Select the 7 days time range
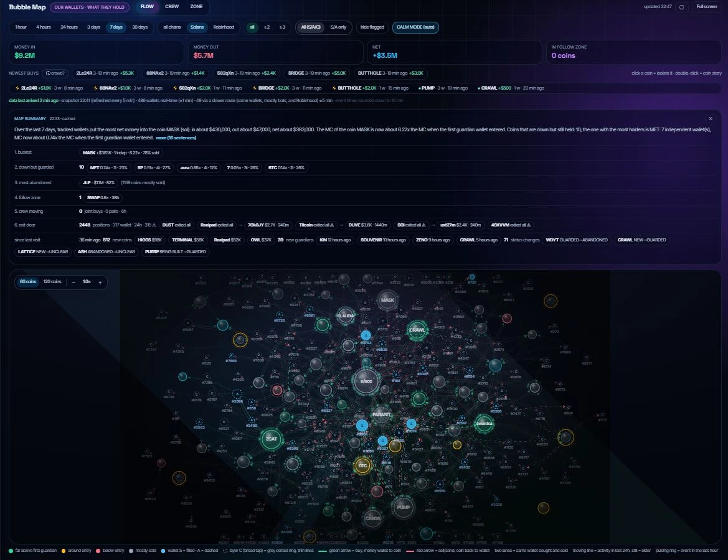728x560 pixels. coord(116,27)
